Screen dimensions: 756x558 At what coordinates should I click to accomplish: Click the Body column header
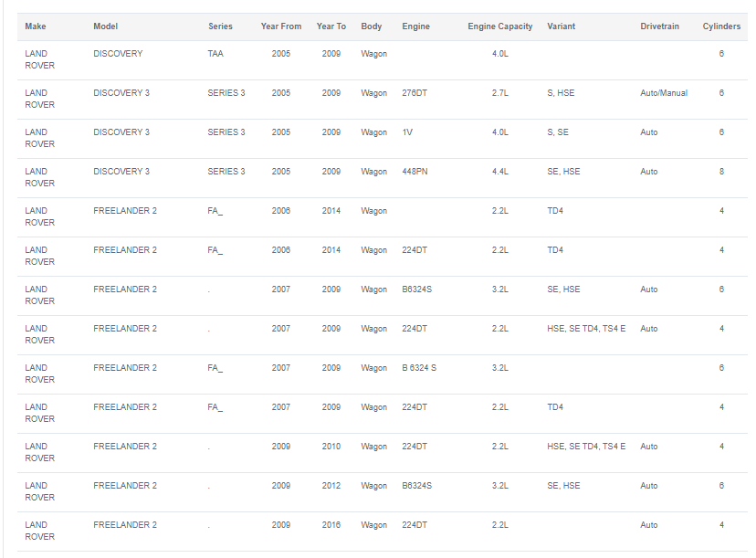[x=372, y=26]
